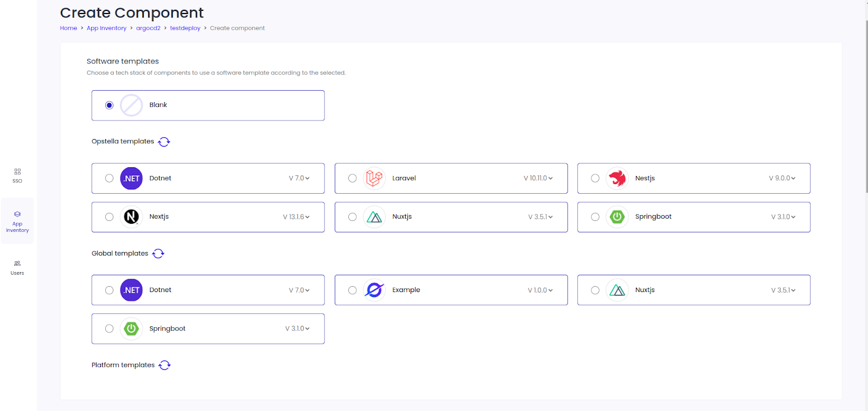Select the Example template radio button
The image size is (868, 411).
[x=352, y=290]
